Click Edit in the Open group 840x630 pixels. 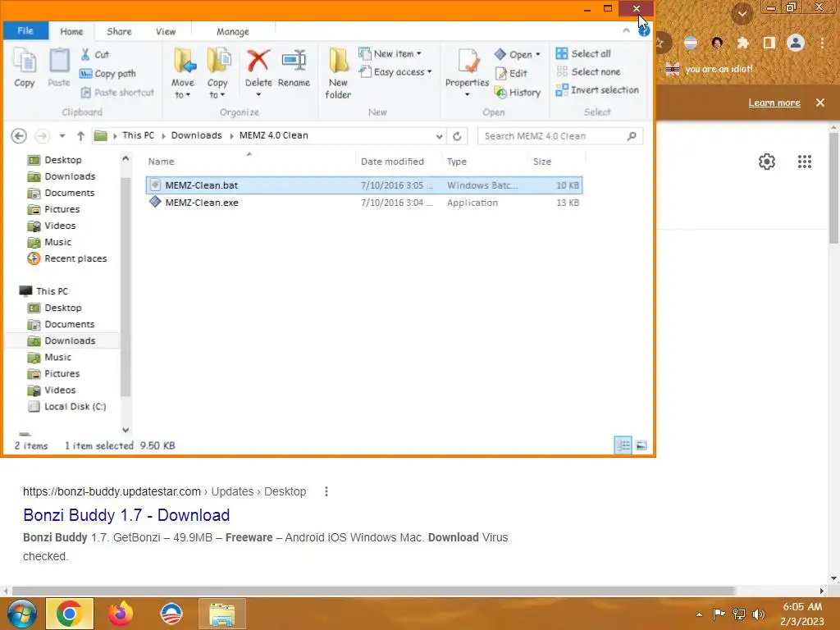click(x=512, y=73)
